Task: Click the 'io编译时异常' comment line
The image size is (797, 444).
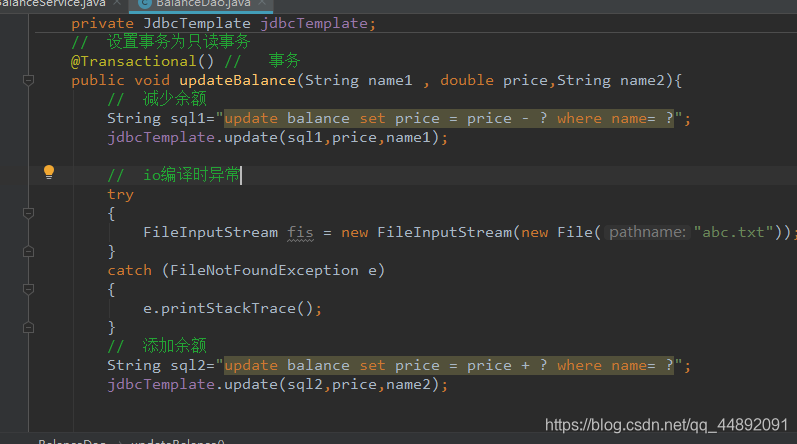Action: point(174,175)
